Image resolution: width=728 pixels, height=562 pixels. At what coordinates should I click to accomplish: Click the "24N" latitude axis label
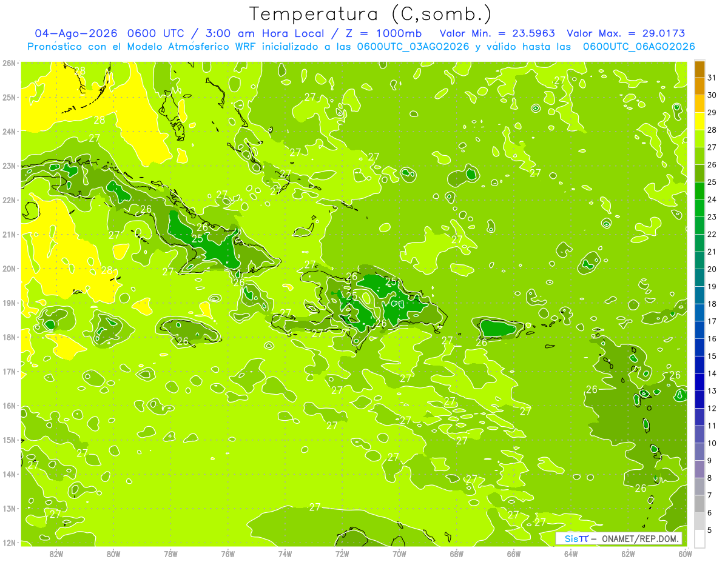point(9,132)
